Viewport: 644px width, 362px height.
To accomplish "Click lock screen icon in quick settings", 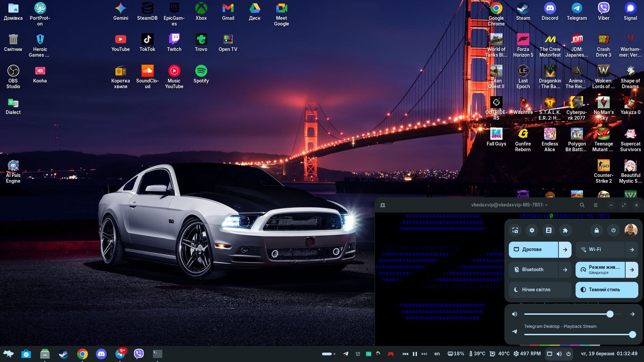I will tap(596, 230).
